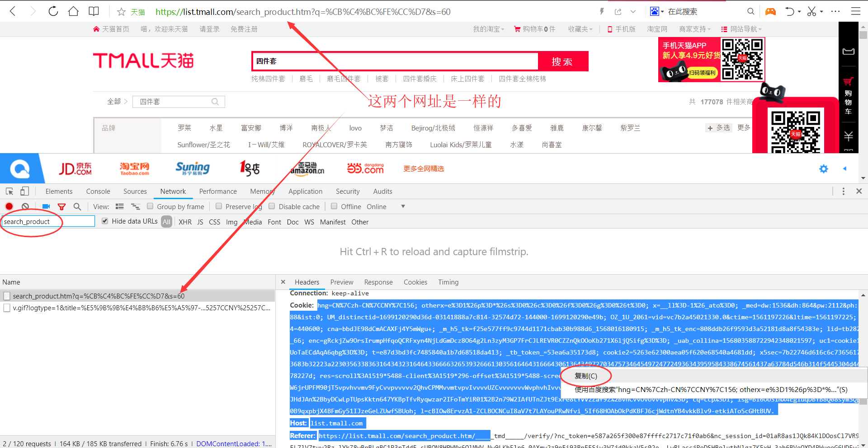The image size is (868, 448).
Task: Clear the network log with the clear icon
Action: (x=25, y=206)
